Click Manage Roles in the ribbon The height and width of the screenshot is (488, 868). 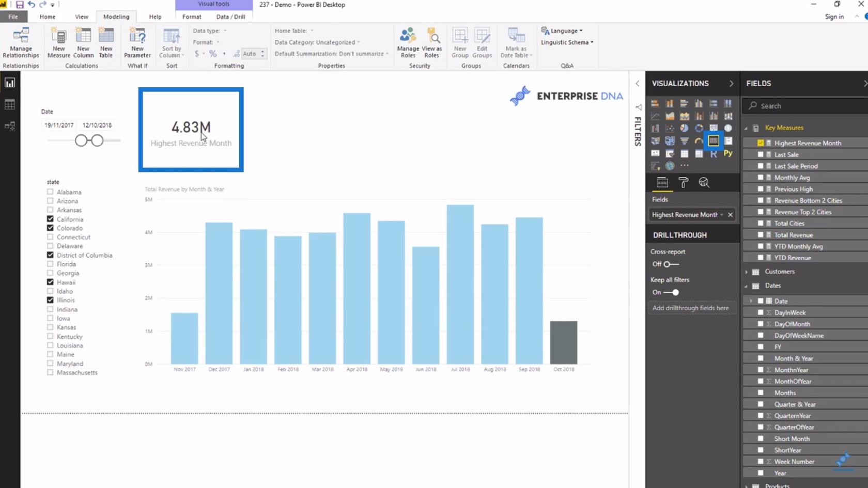408,43
